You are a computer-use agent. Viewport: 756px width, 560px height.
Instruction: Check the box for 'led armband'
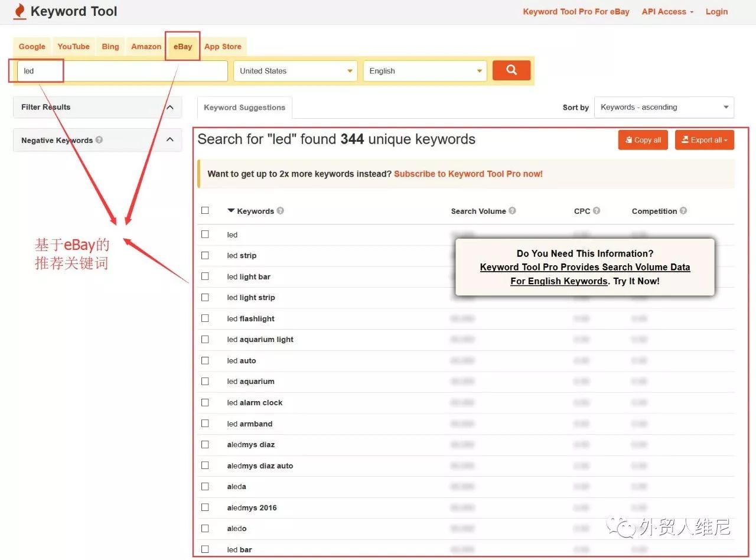205,424
